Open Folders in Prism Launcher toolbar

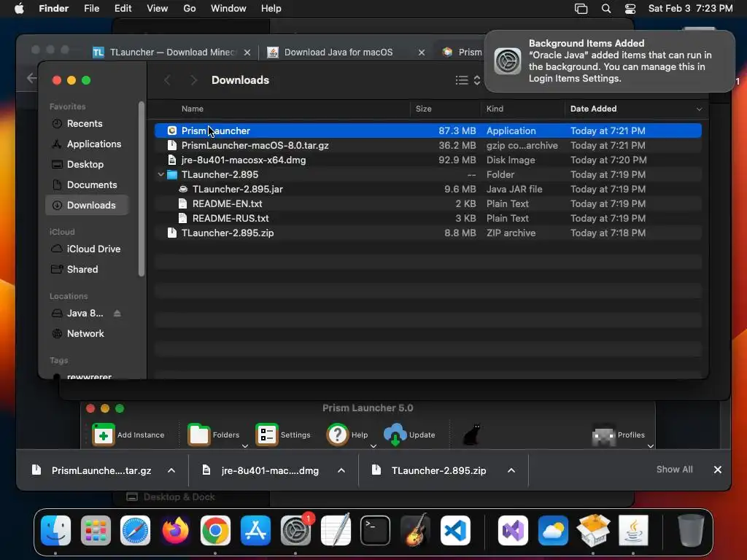click(x=214, y=435)
